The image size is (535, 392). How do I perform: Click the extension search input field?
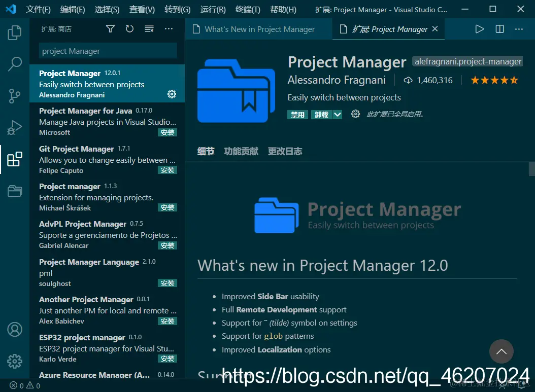[108, 51]
